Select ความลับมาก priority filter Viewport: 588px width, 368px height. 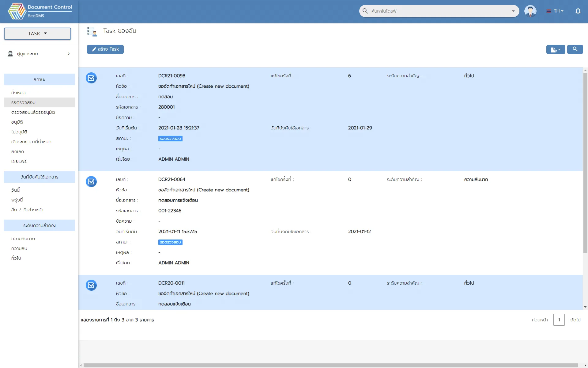click(23, 239)
